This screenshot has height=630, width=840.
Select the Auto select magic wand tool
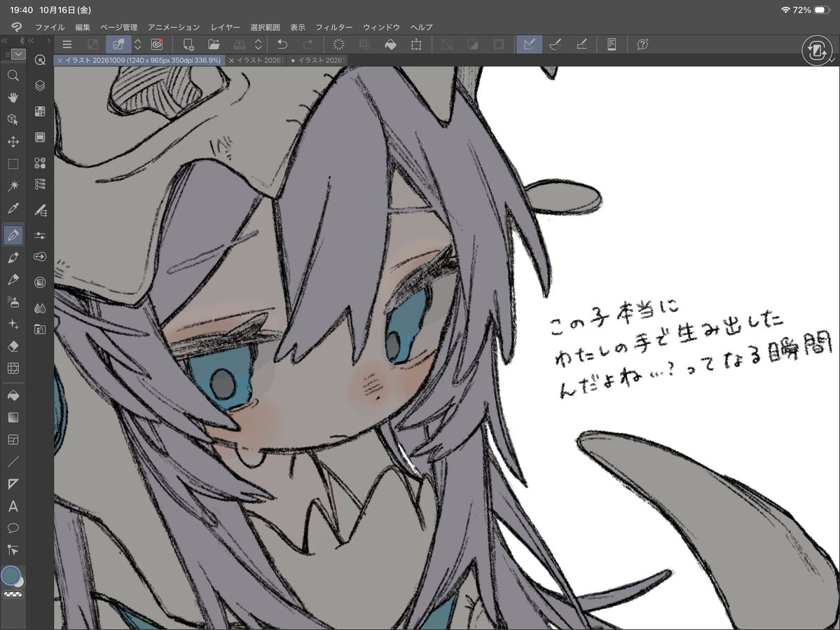13,186
